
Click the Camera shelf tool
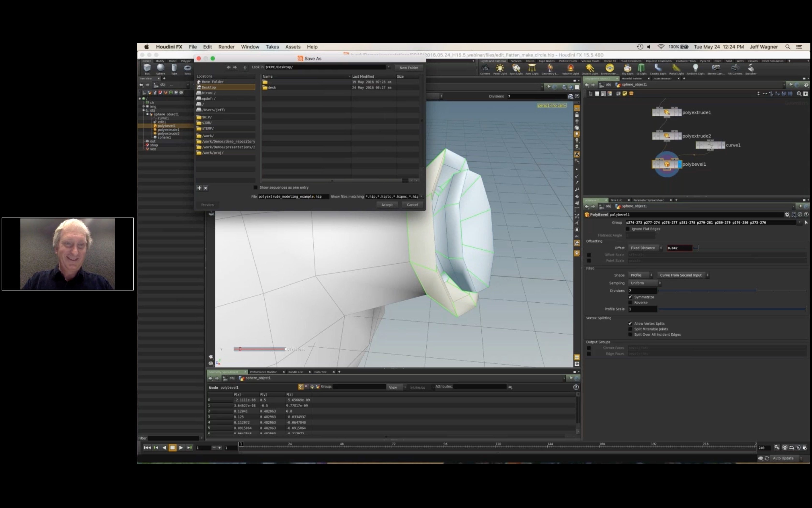click(x=485, y=69)
